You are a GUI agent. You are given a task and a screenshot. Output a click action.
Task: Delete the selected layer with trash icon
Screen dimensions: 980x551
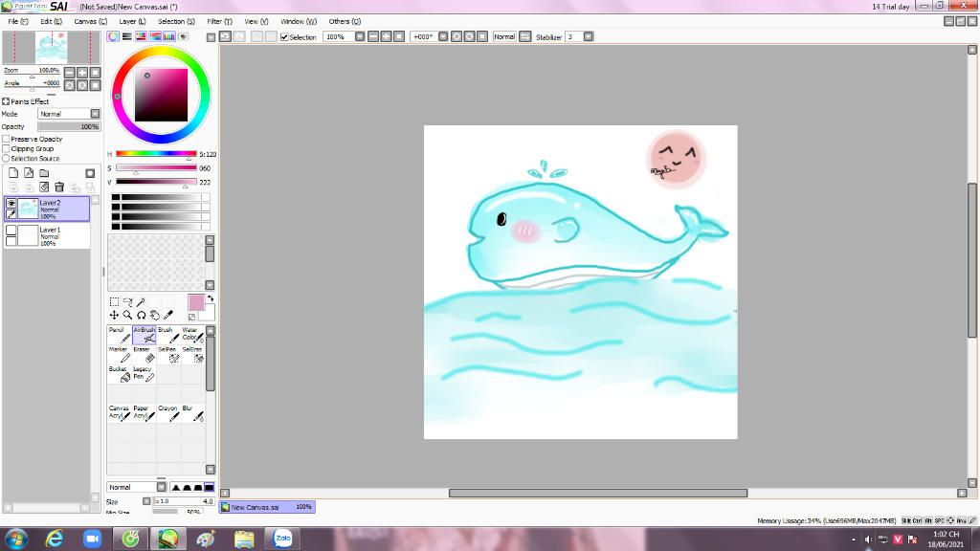pos(59,187)
